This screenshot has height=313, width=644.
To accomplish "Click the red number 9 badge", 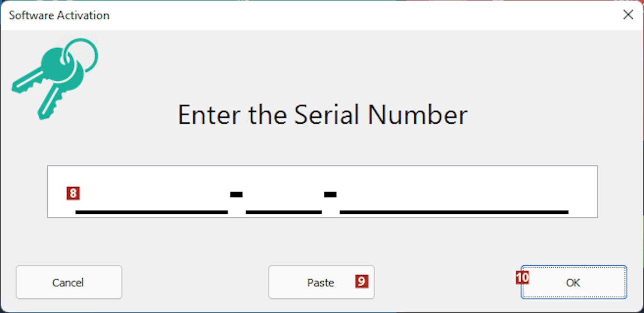I will coord(361,281).
